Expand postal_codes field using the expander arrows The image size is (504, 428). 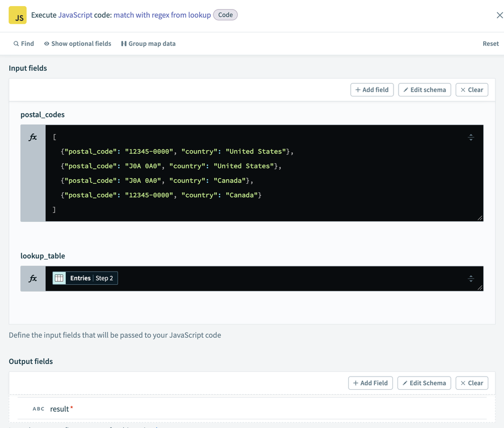(x=471, y=137)
